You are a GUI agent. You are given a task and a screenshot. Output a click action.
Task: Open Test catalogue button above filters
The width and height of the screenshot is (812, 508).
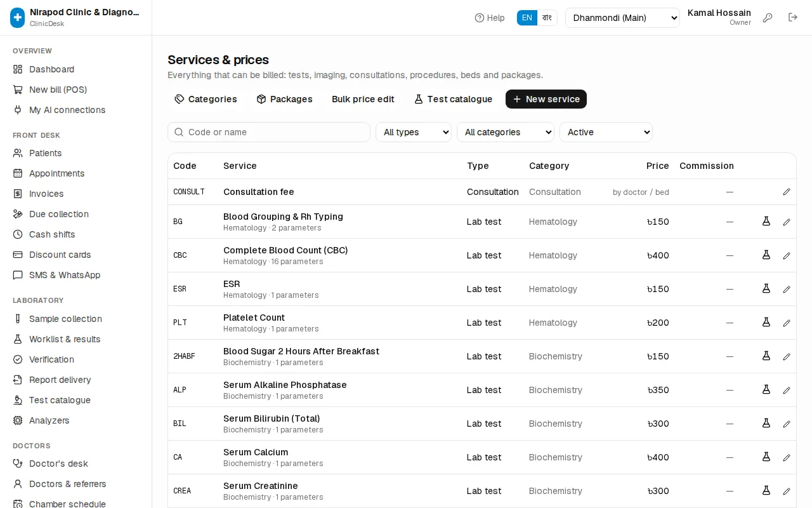[453, 99]
